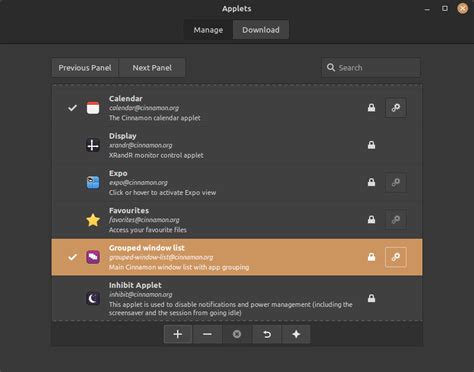This screenshot has width=474, height=372.
Task: Click the Expo row lock icon
Action: 371,182
